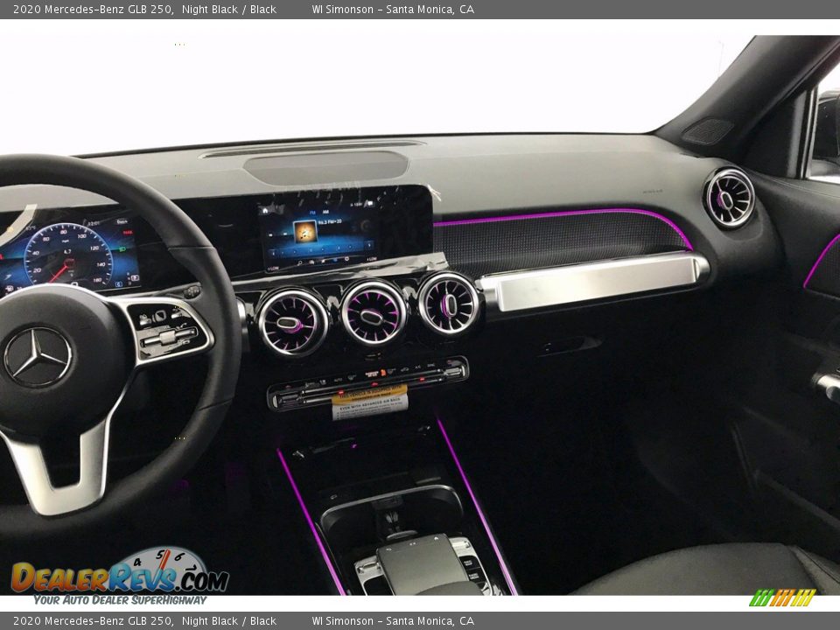Tap the air recirculation icon

tap(404, 369)
